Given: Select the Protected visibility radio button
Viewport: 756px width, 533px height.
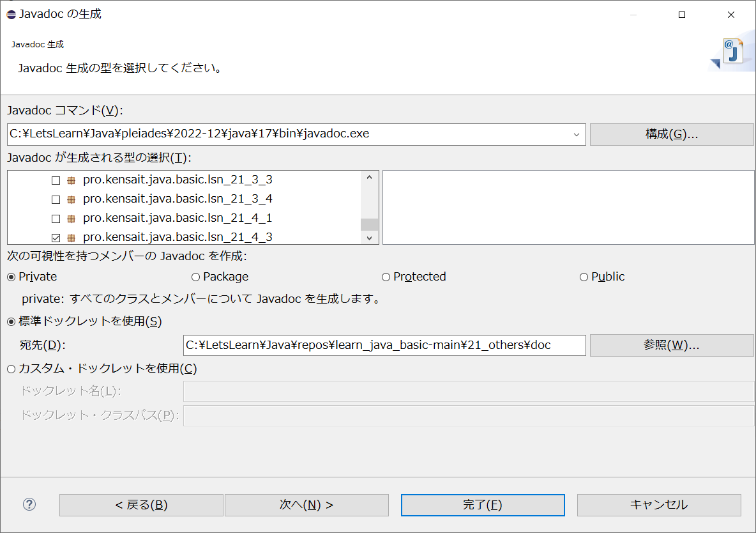Looking at the screenshot, I should (386, 276).
